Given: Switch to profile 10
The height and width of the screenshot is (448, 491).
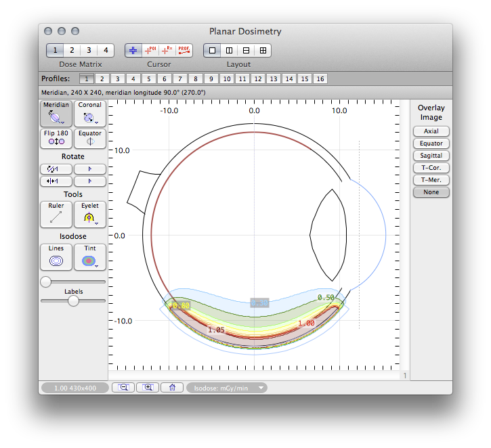Looking at the screenshot, I should (x=227, y=79).
